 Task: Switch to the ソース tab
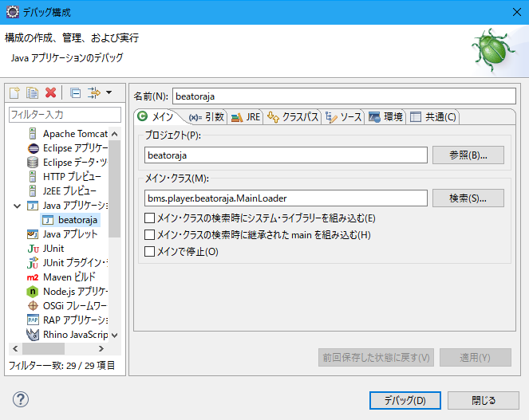343,117
